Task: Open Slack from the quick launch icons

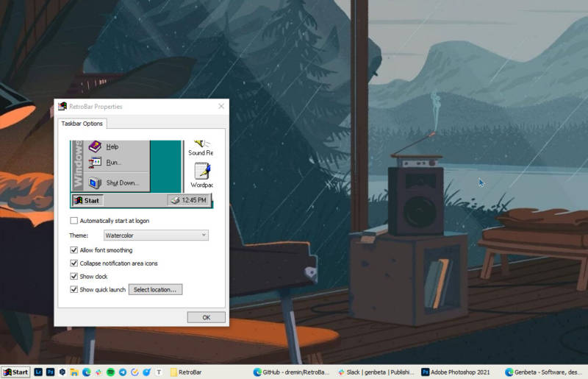Action: point(98,372)
